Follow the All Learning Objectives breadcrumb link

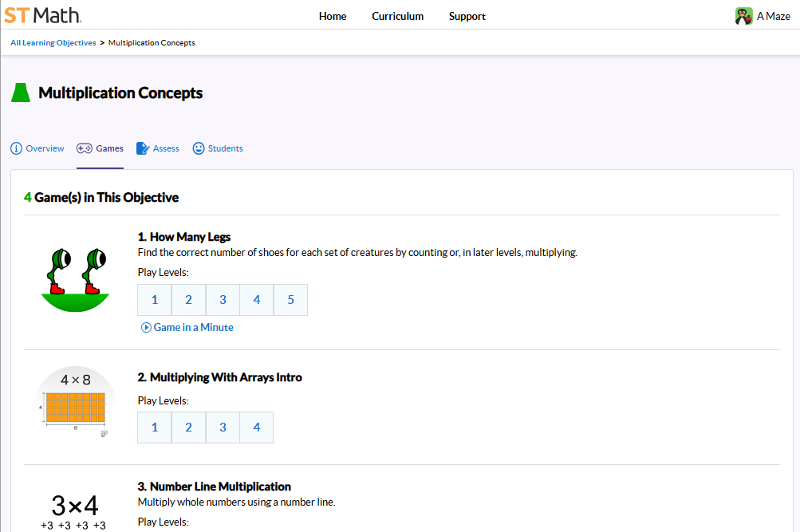53,43
